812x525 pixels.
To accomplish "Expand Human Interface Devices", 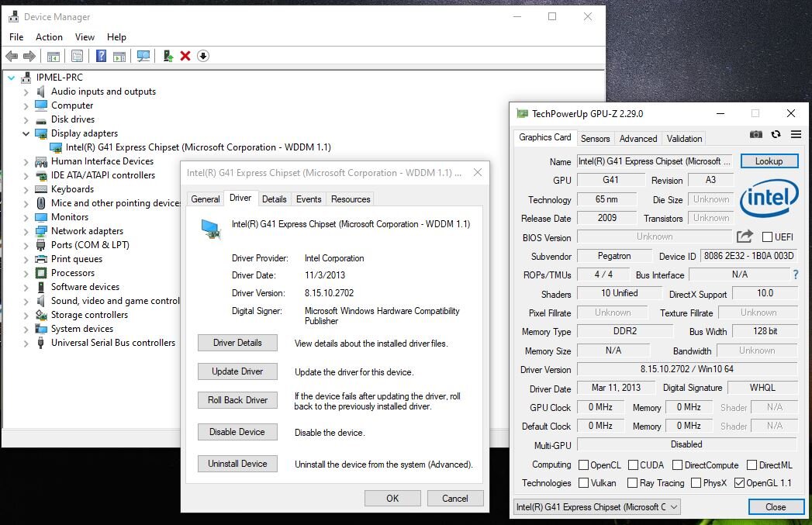I will pyautogui.click(x=26, y=161).
